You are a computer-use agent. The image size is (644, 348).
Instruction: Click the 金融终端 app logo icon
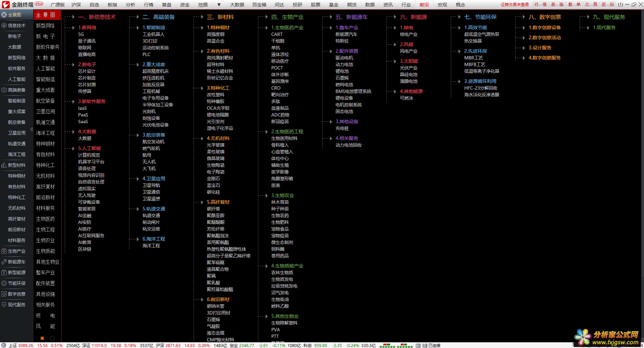pyautogui.click(x=6, y=4)
